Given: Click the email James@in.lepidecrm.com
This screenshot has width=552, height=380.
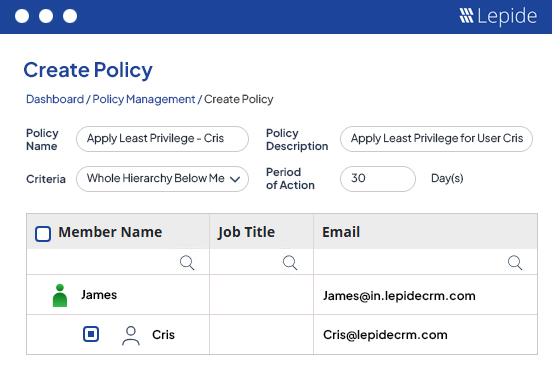Looking at the screenshot, I should [x=399, y=296].
